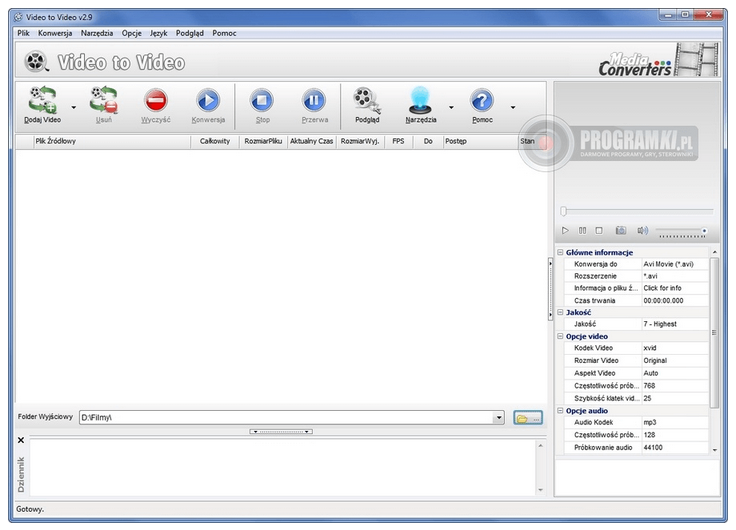Collapse the Główne informacje section
The height and width of the screenshot is (530, 736).
pos(560,252)
